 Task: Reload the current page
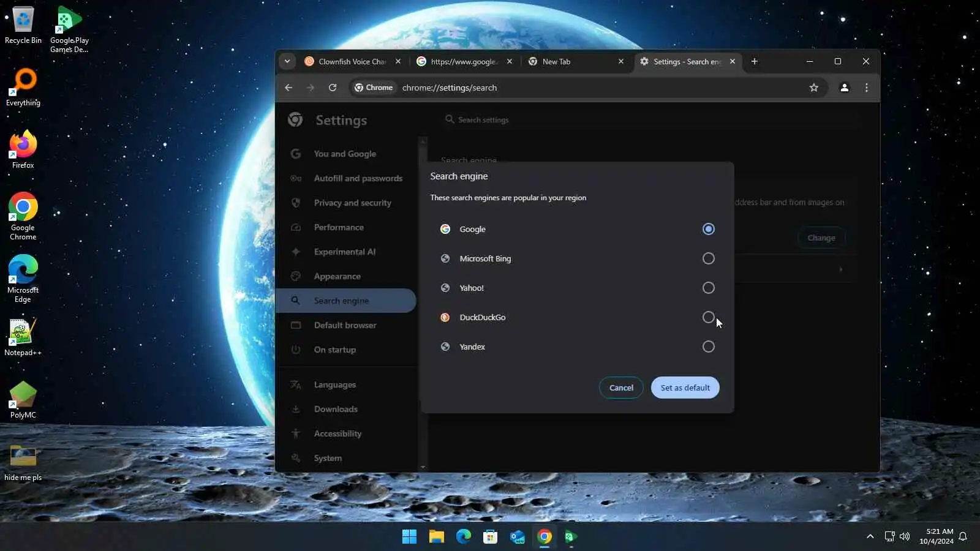pos(333,88)
